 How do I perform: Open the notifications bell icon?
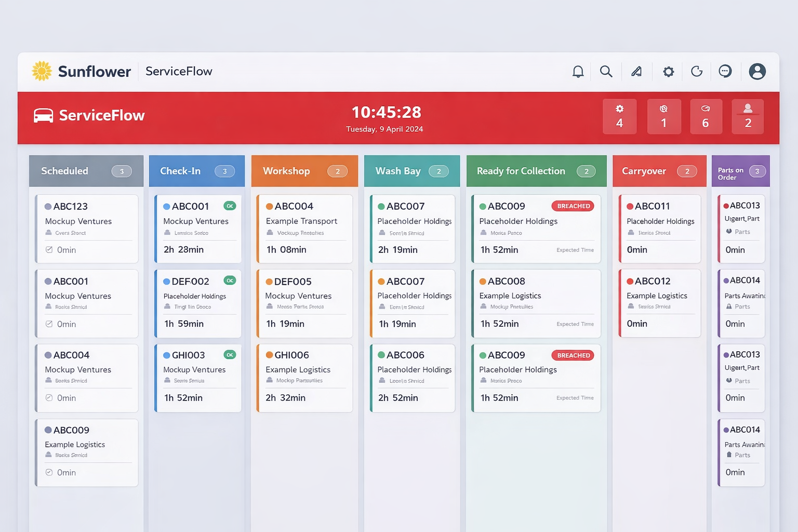click(x=578, y=71)
